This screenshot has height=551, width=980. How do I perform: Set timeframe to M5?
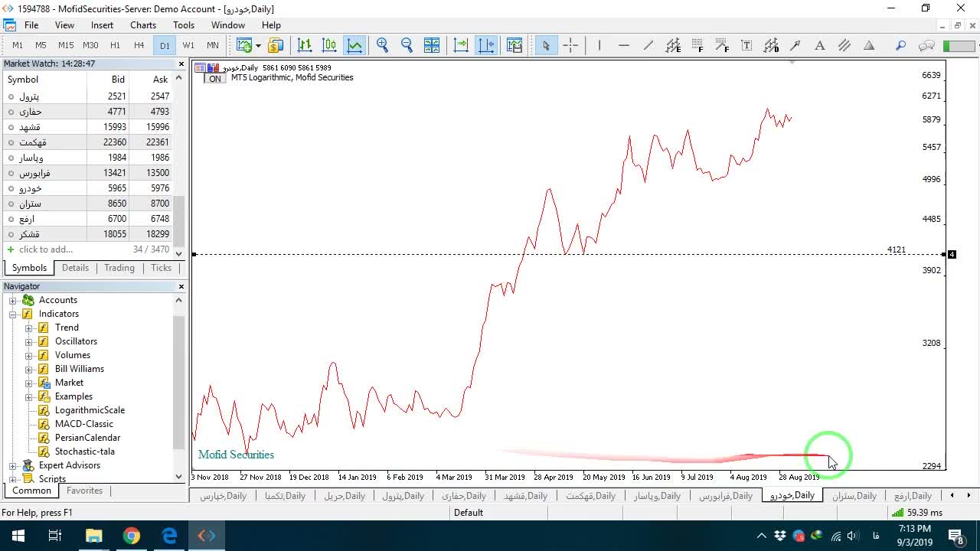pyautogui.click(x=41, y=45)
